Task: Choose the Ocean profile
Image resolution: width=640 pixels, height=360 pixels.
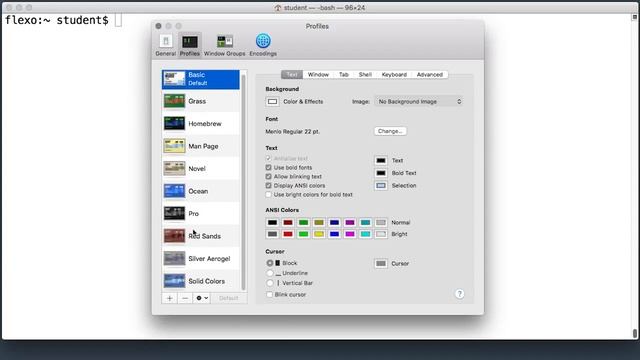Action: pos(201,191)
